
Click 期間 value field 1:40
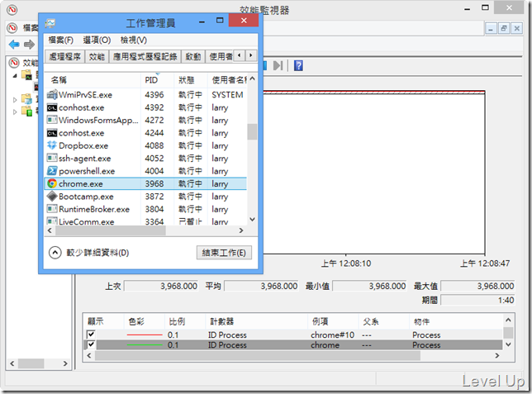[477, 300]
